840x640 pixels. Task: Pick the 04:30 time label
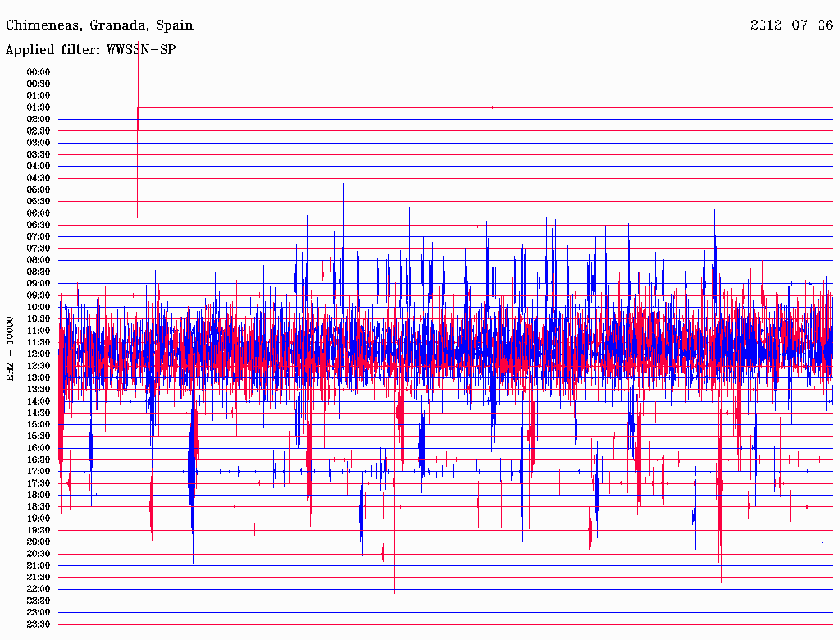pos(39,179)
